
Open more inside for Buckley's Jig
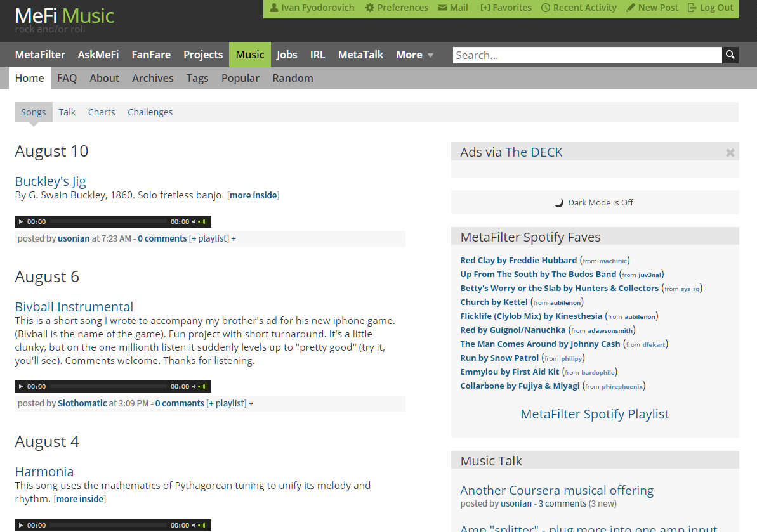pyautogui.click(x=253, y=195)
